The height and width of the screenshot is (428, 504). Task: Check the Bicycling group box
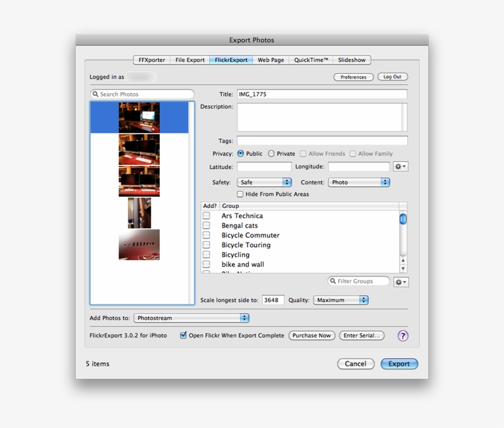click(207, 255)
